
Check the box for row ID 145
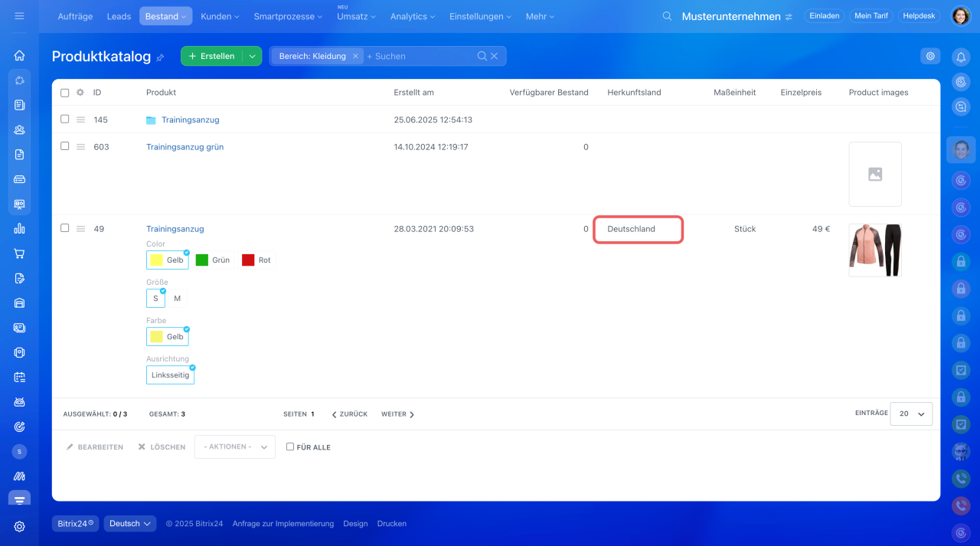[x=64, y=119]
